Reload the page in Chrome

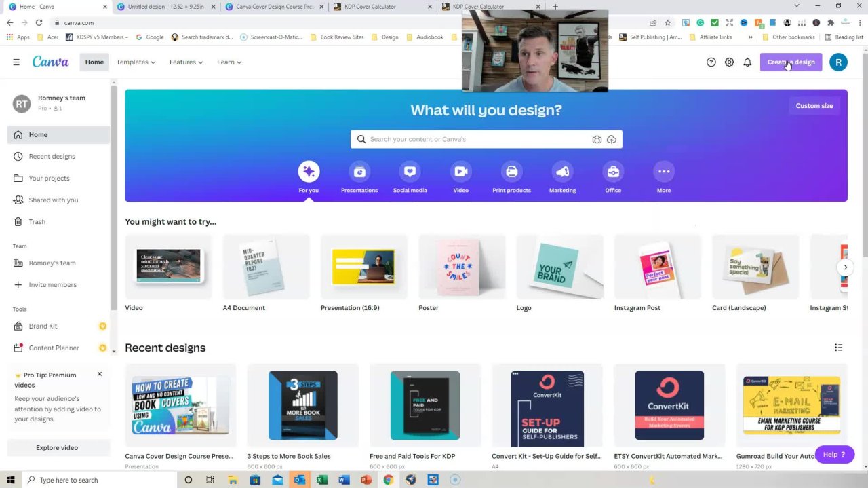click(39, 22)
